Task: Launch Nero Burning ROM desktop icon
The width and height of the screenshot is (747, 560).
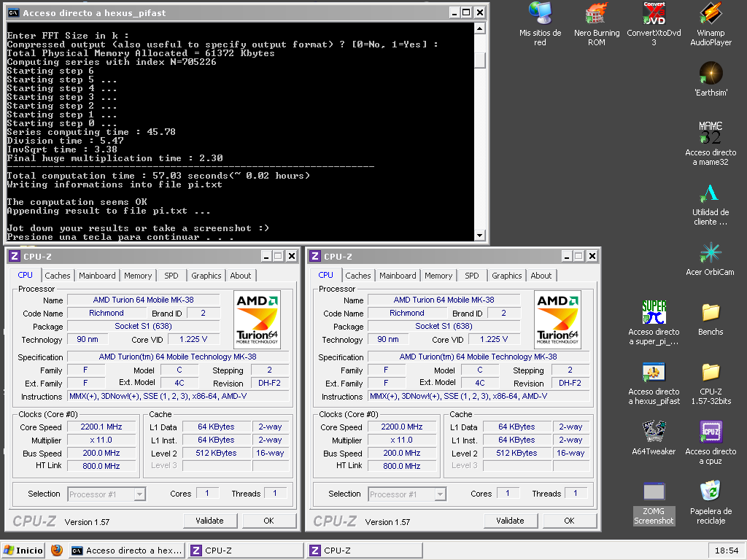Action: (x=597, y=24)
